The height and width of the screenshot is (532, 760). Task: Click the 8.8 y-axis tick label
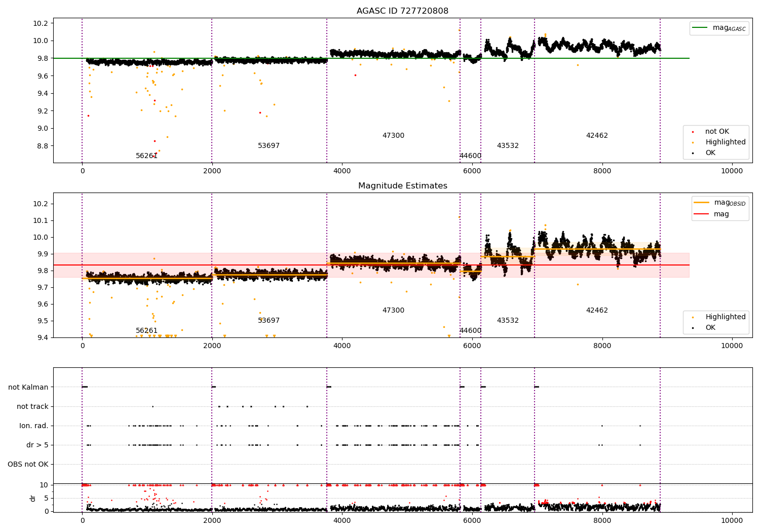pyautogui.click(x=42, y=146)
